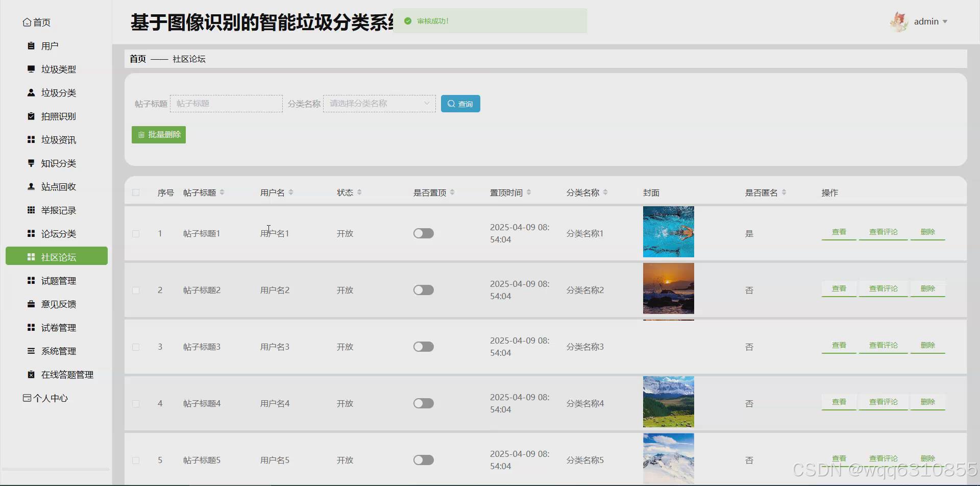Click the home icon next to 首页
Screen dimensions: 980x486
click(27, 22)
